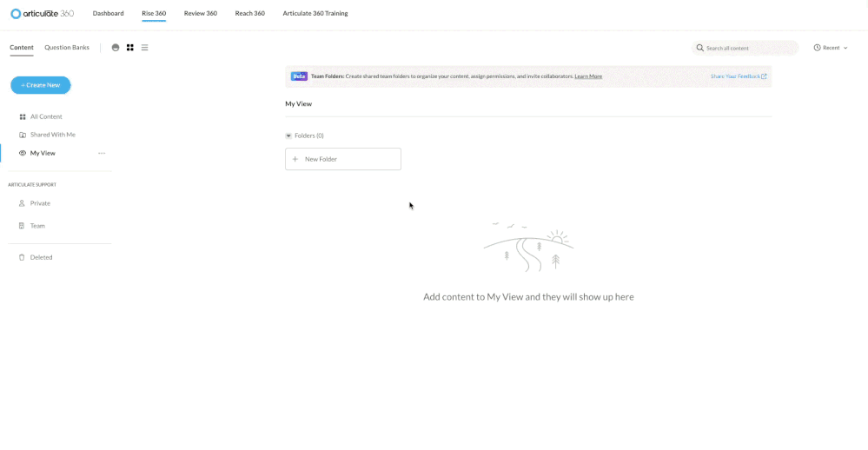Click the Articulate 360 logo
868x450 pixels.
(42, 13)
